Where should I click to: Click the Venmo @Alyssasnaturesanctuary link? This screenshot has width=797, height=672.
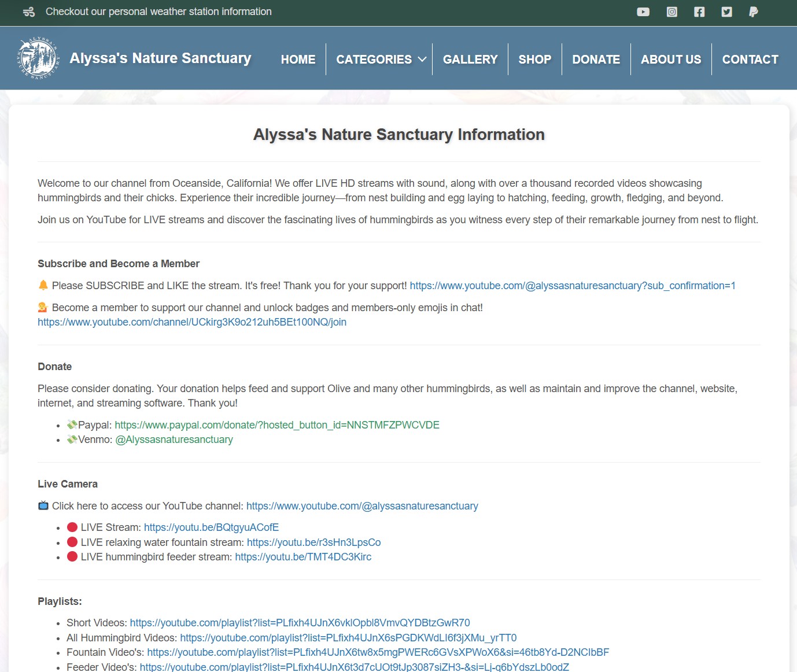point(174,440)
